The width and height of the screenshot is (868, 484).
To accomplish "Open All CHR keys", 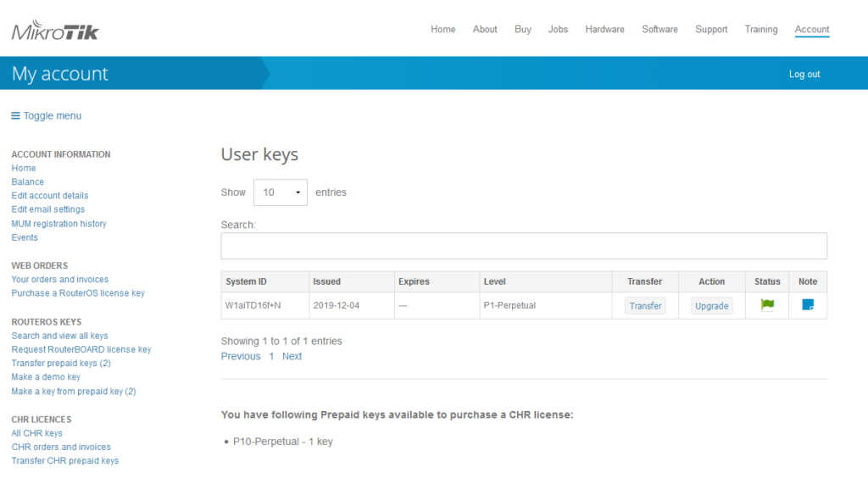I will 36,433.
